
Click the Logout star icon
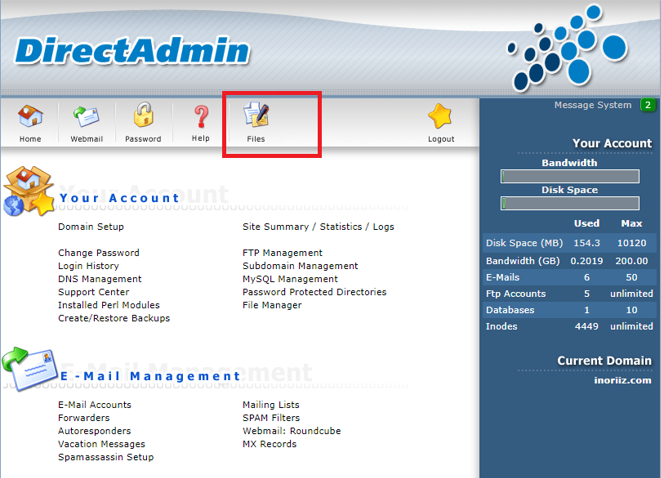coord(440,116)
